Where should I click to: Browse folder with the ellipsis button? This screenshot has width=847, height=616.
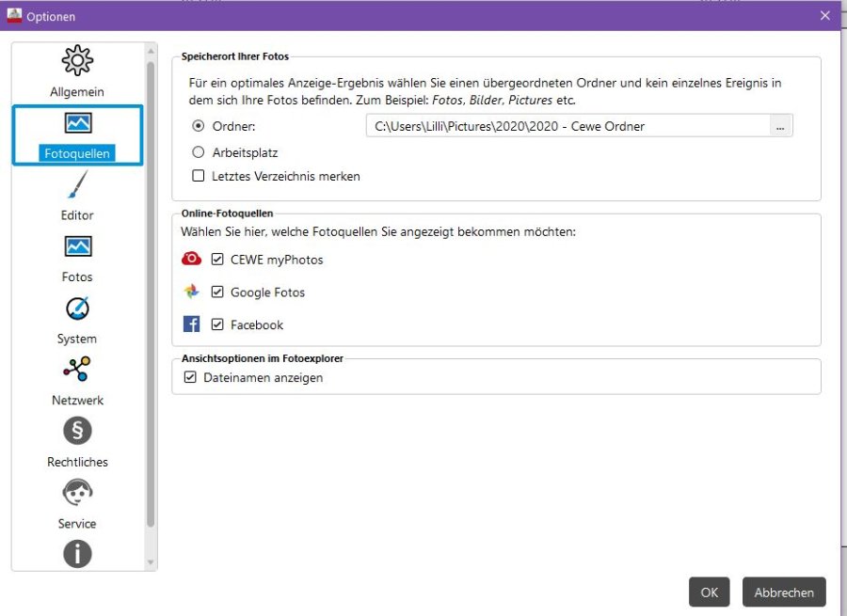tap(780, 126)
